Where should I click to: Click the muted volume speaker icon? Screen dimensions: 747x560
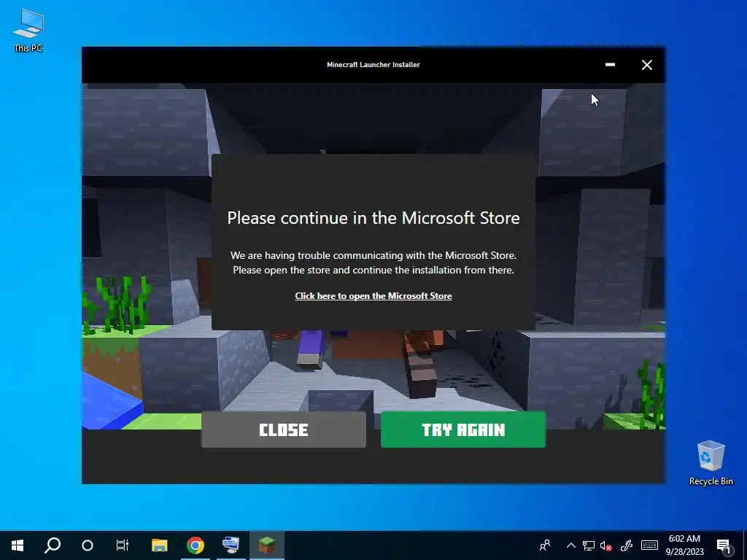[606, 545]
